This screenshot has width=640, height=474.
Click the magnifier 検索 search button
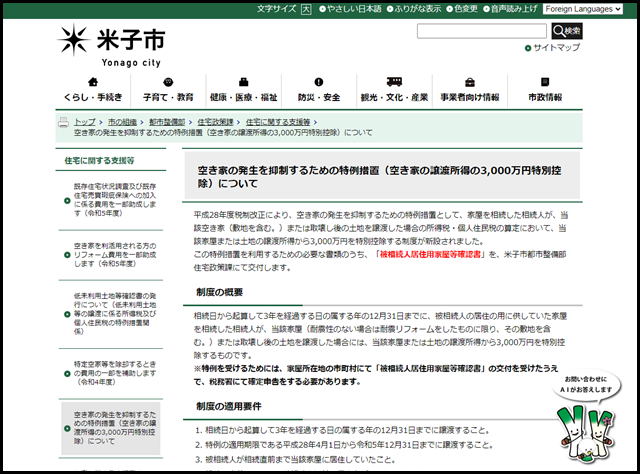coord(567,31)
